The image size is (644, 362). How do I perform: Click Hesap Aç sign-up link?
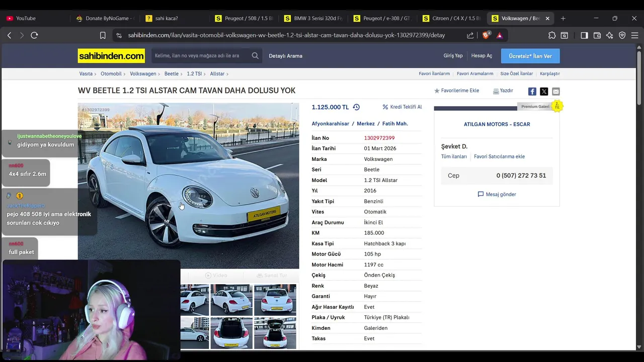click(481, 56)
